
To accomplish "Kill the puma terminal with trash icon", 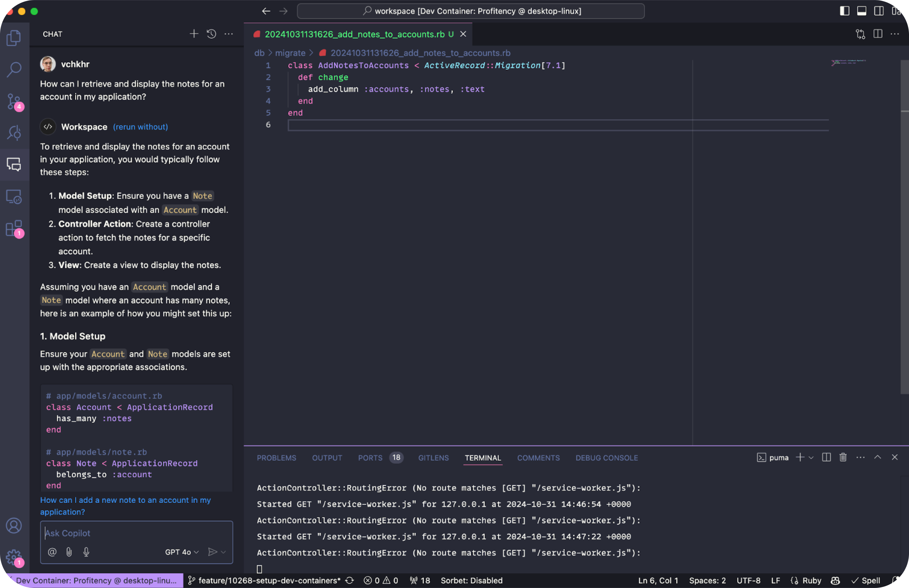I will [x=843, y=457].
